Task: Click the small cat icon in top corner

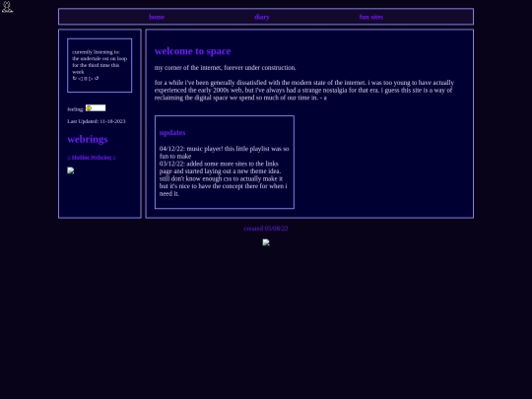Action: pos(7,7)
